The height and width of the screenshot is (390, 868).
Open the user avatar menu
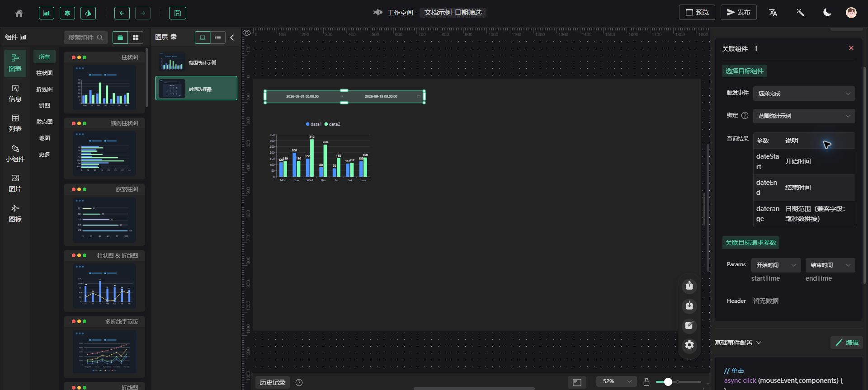pos(851,13)
